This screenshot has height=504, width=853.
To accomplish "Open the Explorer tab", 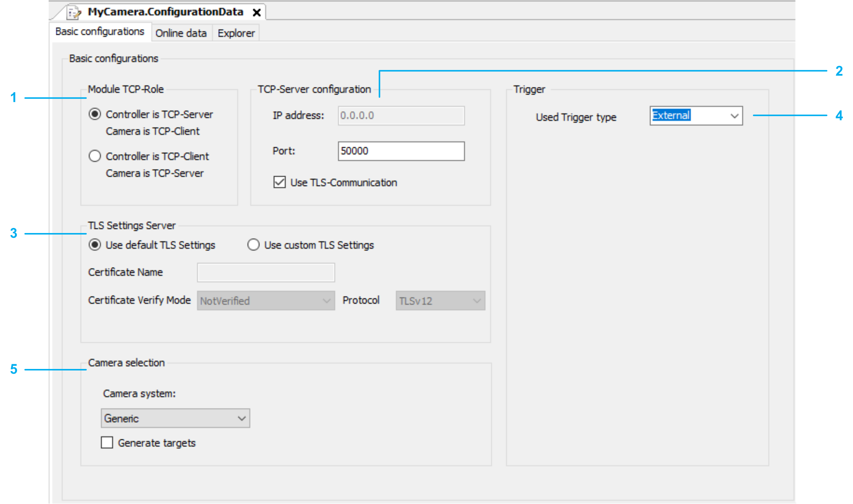I will [x=236, y=33].
